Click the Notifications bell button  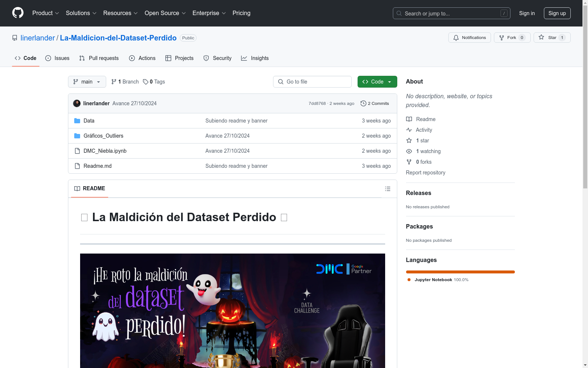point(469,38)
